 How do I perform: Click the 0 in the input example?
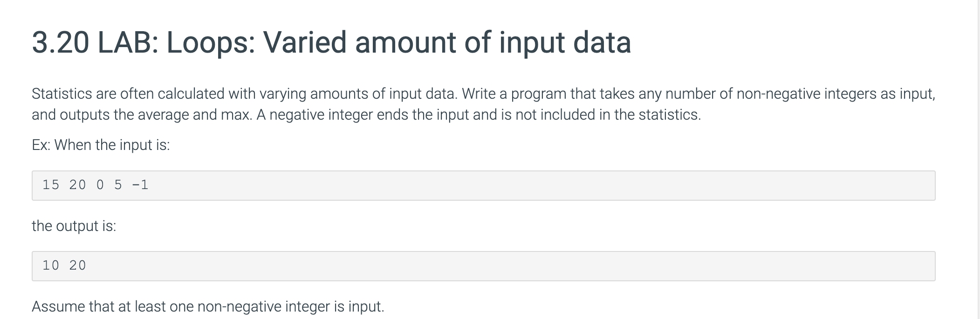100,185
